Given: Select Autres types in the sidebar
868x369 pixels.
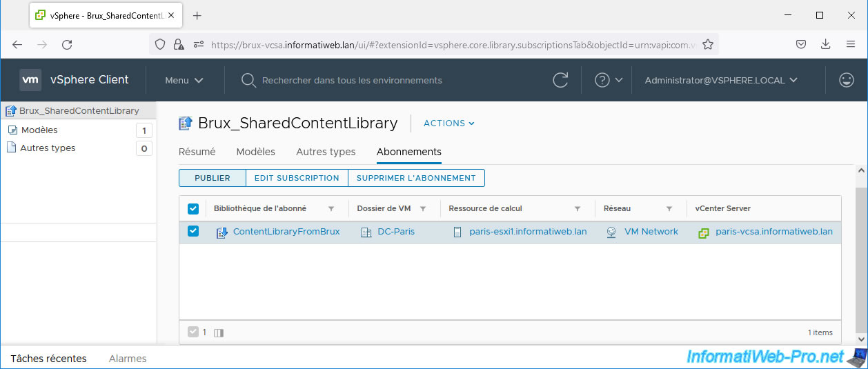Looking at the screenshot, I should tap(48, 148).
